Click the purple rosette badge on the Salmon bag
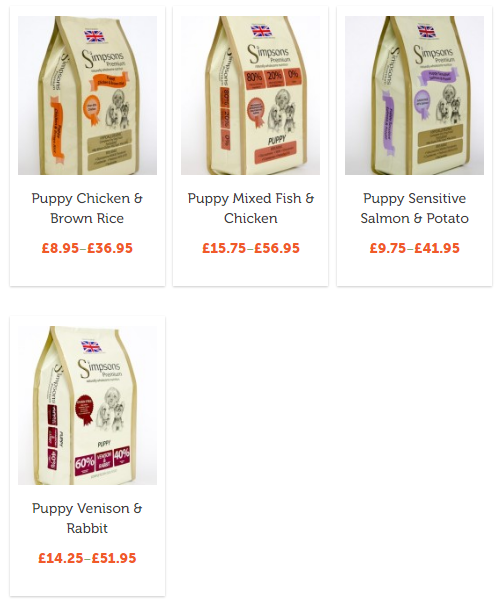 pos(422,104)
